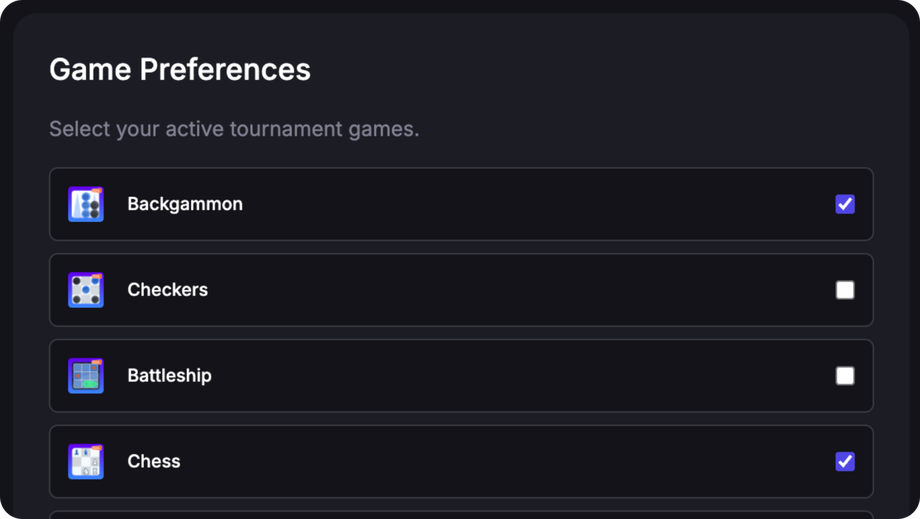Screen dimensions: 920x519
Task: Click the Checkers game icon
Action: (86, 290)
